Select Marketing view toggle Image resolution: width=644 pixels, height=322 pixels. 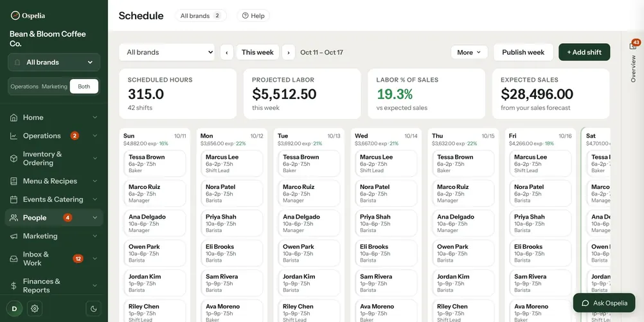(54, 87)
